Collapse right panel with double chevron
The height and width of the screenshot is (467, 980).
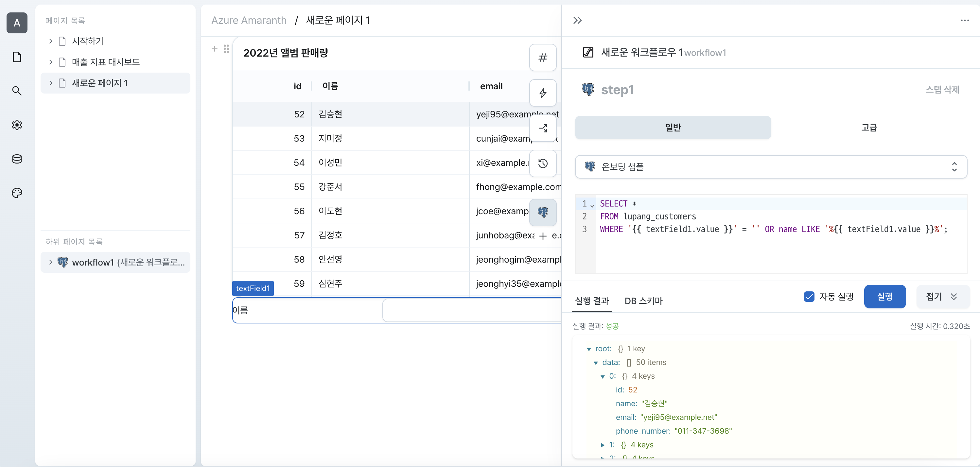point(578,20)
